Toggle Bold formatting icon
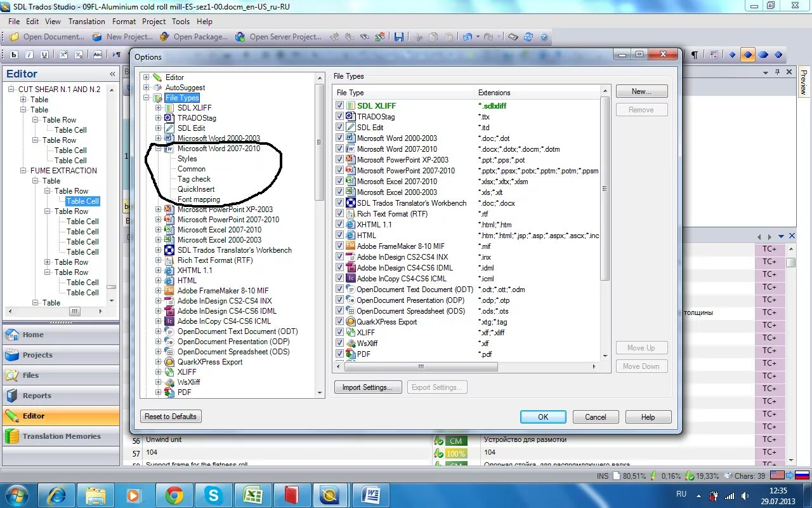Viewport: 812px width, 508px height. [14, 55]
